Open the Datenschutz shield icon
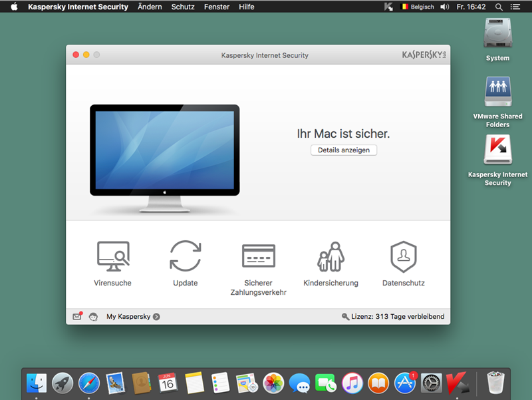Viewport: 532px width, 400px height. (x=403, y=256)
